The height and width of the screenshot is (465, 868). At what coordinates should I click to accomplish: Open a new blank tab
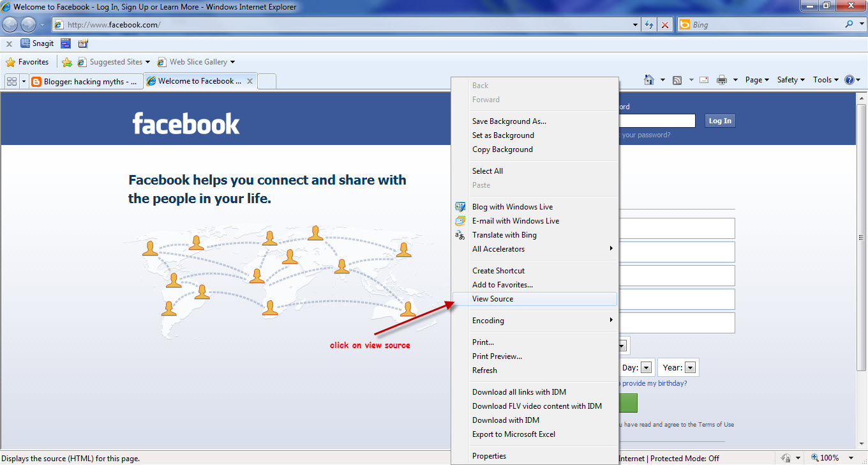tap(267, 81)
